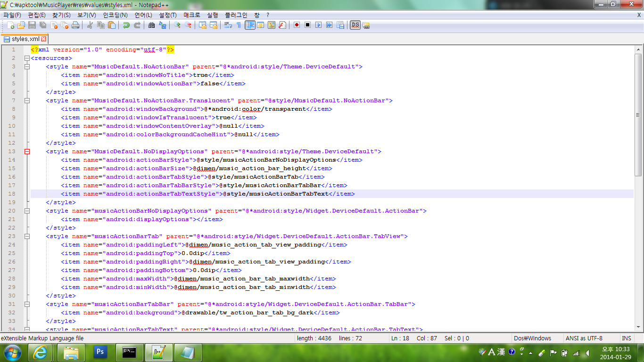
Task: Collapse the resources fold at line 2
Action: [x=27, y=58]
